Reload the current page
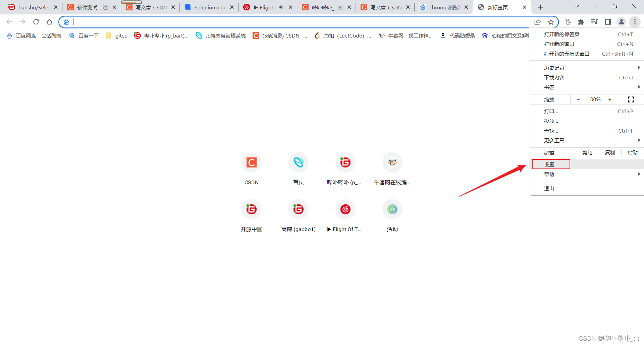Screen dimensions: 644x345 pyautogui.click(x=36, y=22)
